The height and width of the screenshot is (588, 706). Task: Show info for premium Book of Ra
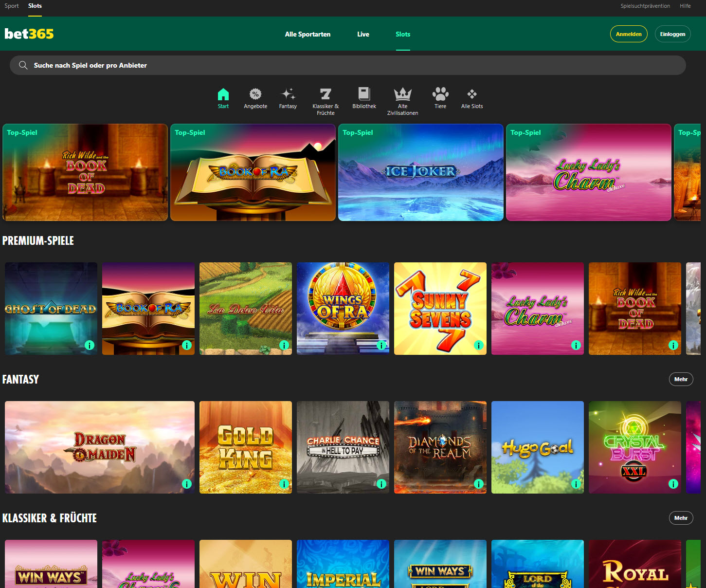187,345
